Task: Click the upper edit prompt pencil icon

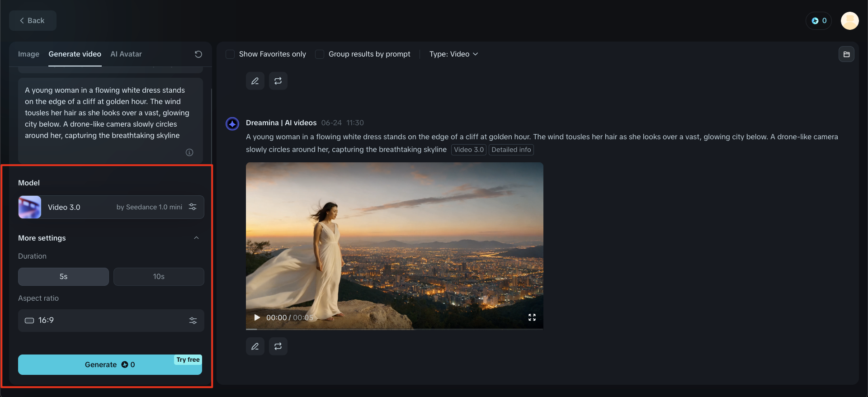Action: tap(255, 81)
